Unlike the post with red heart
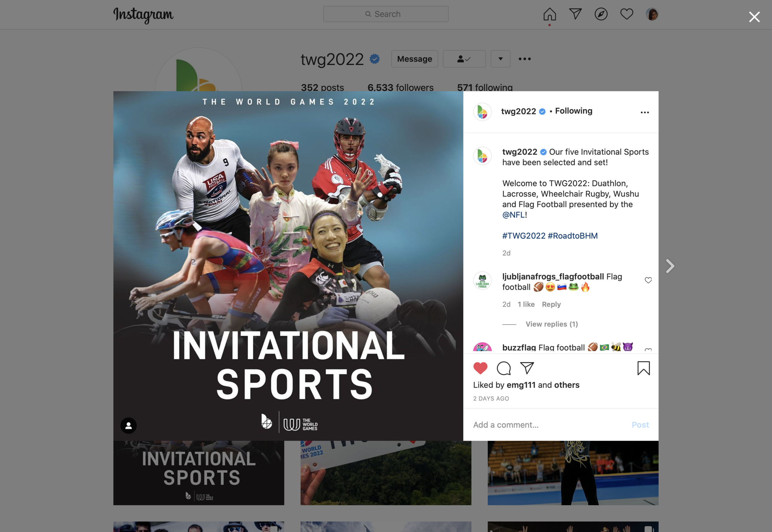This screenshot has height=532, width=772. point(480,368)
